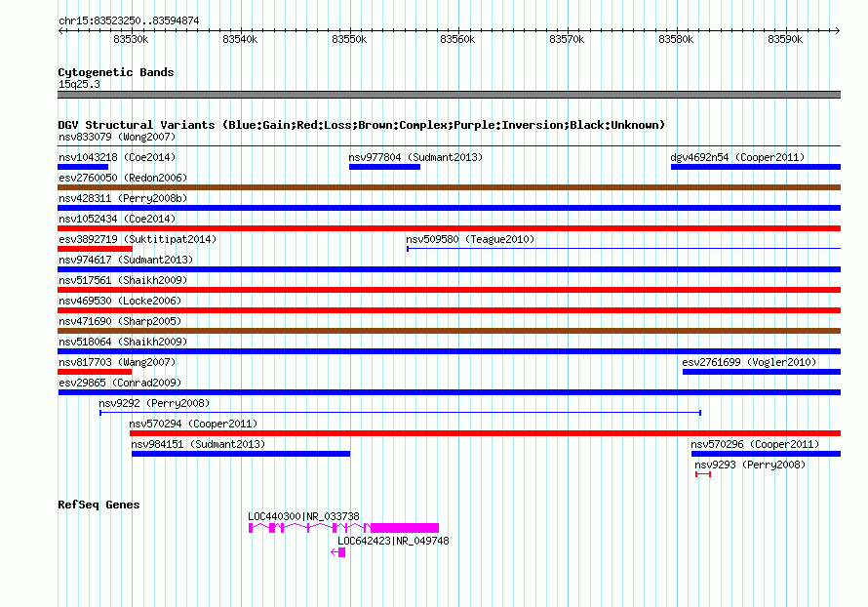The width and height of the screenshot is (868, 607).
Task: Click nsv817703 (Wang2007) label
Action: [x=117, y=362]
